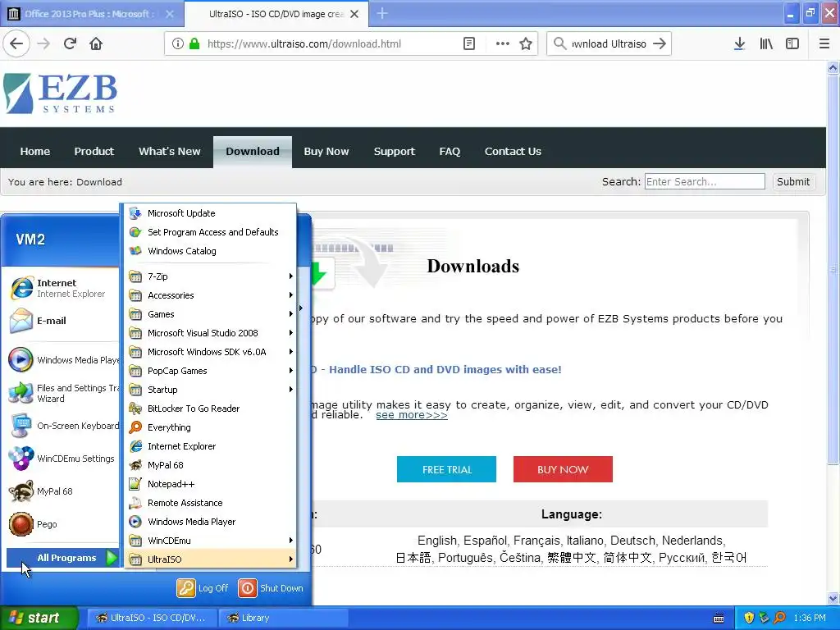Viewport: 840px width, 630px height.
Task: Toggle reader view in the address bar
Action: coord(468,43)
